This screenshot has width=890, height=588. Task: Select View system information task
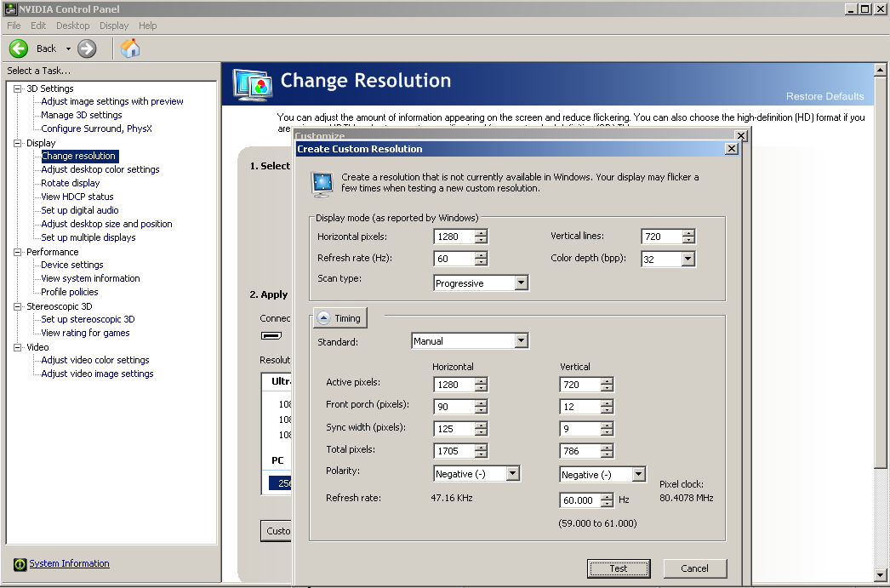(x=90, y=278)
